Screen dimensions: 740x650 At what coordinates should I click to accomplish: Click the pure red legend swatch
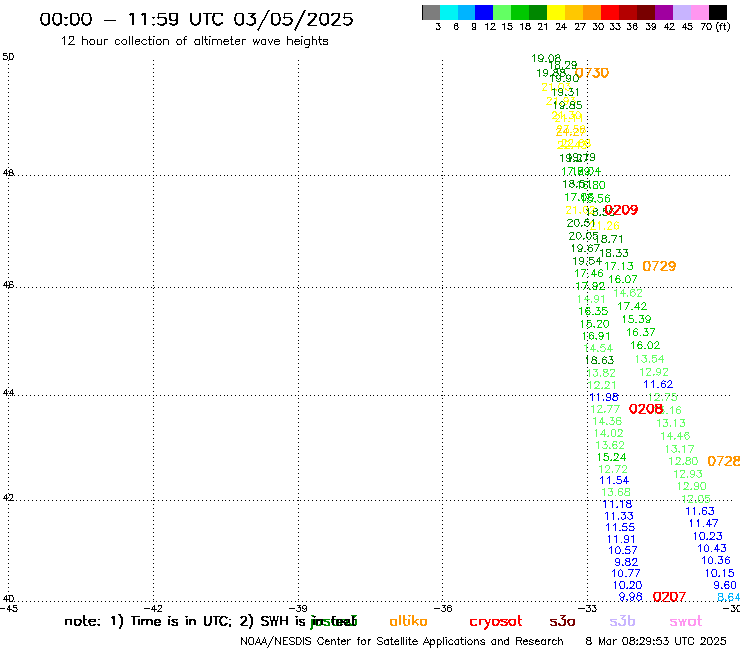pos(610,12)
